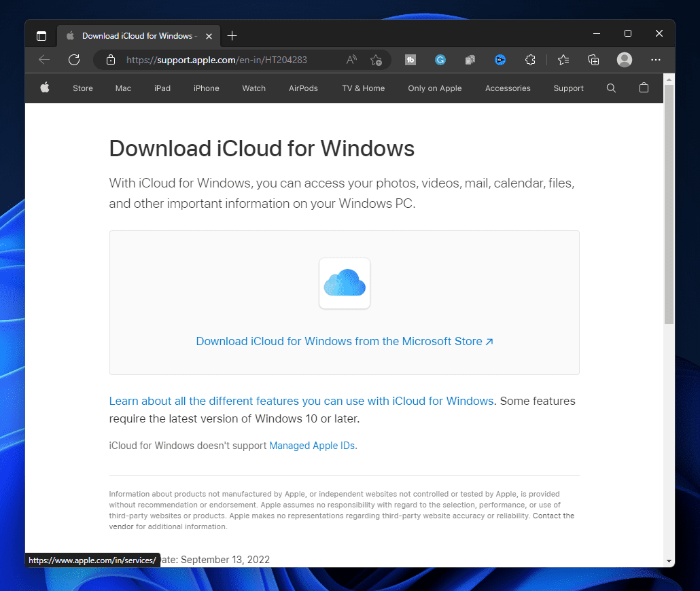Open the Watch menu item

pyautogui.click(x=253, y=88)
